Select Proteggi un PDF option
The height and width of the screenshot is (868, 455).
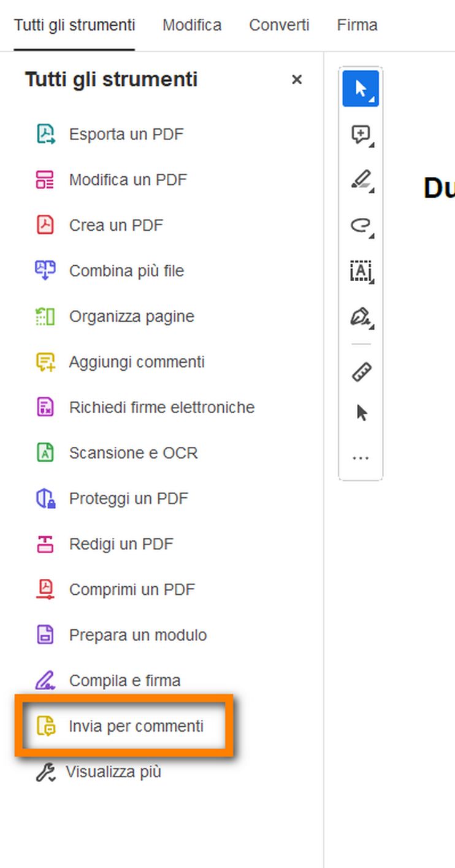[128, 498]
